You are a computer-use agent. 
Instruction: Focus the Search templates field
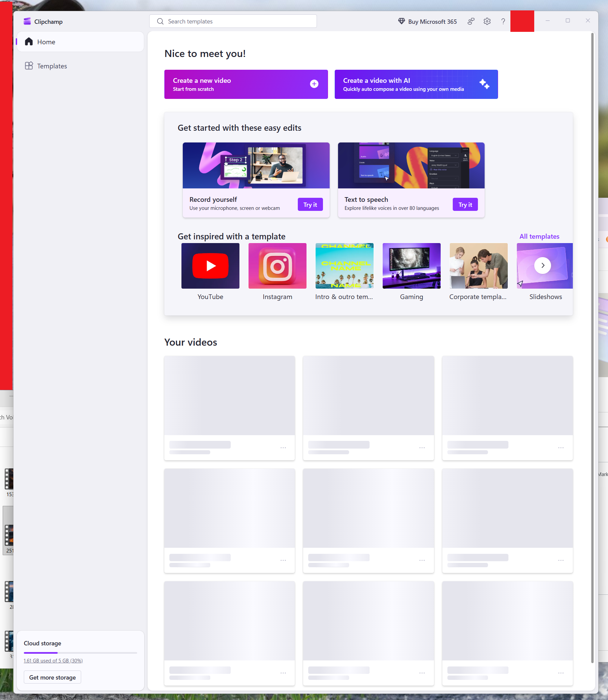pyautogui.click(x=233, y=21)
